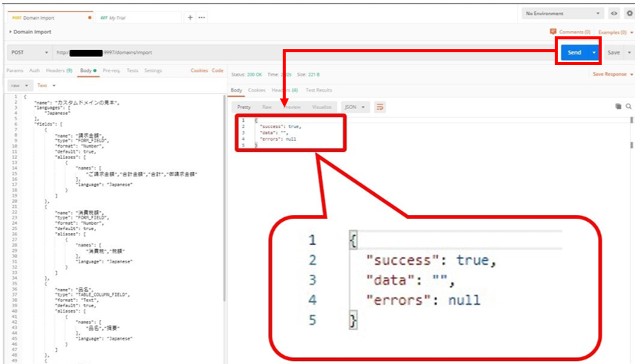Image resolution: width=635 pixels, height=364 pixels.
Task: Click the "languages" line in request body
Action: (52, 108)
